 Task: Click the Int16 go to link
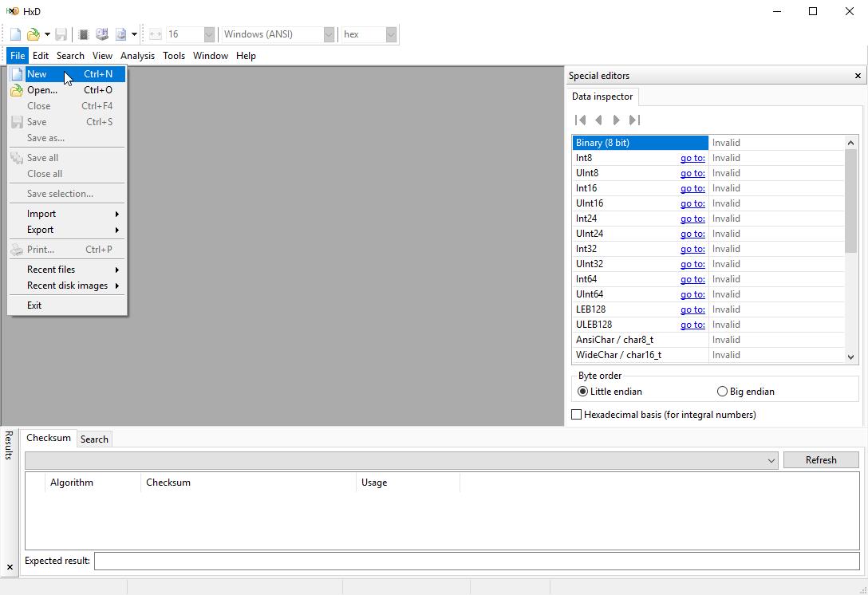692,188
